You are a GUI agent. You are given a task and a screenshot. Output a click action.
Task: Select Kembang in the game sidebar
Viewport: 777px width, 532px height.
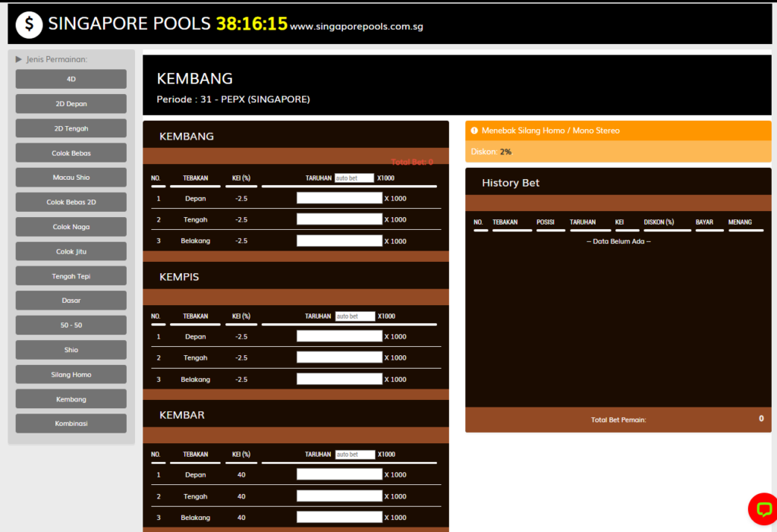coord(71,399)
